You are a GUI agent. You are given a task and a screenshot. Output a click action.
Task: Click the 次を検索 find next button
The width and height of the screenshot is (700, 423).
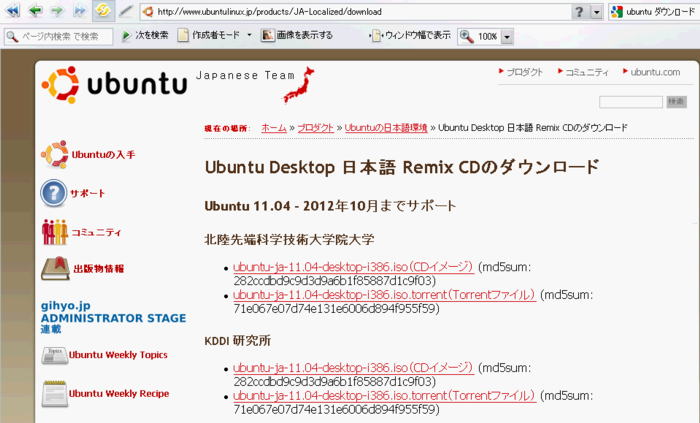(145, 35)
